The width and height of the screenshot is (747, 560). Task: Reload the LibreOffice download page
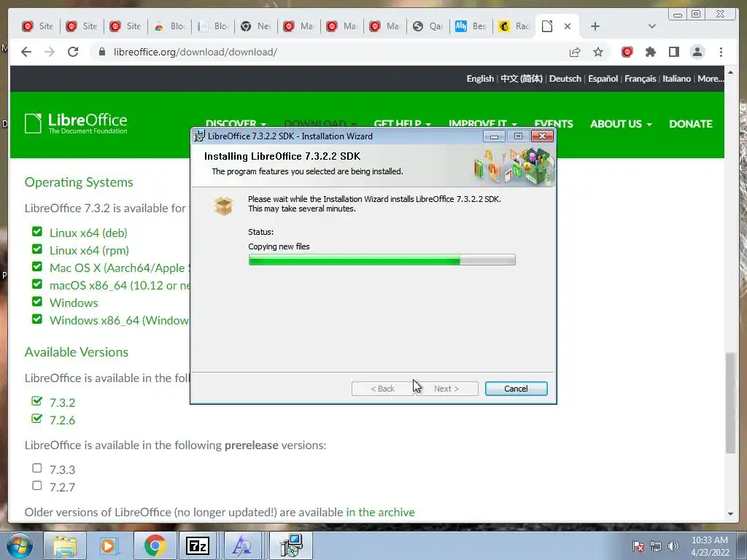pyautogui.click(x=73, y=52)
